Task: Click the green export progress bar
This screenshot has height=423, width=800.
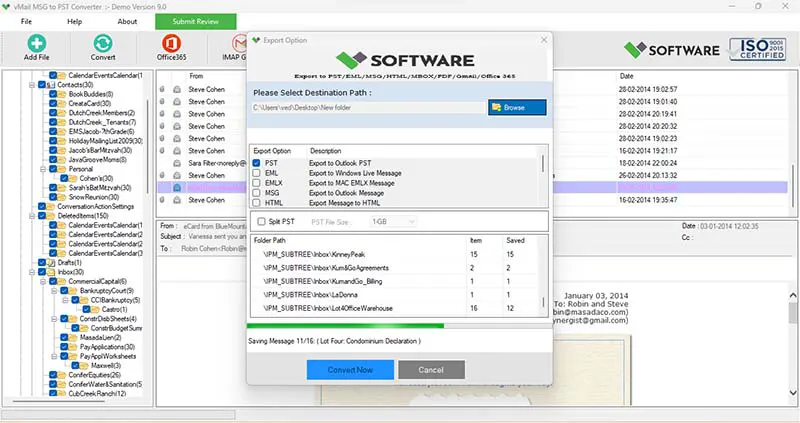Action: (345, 326)
